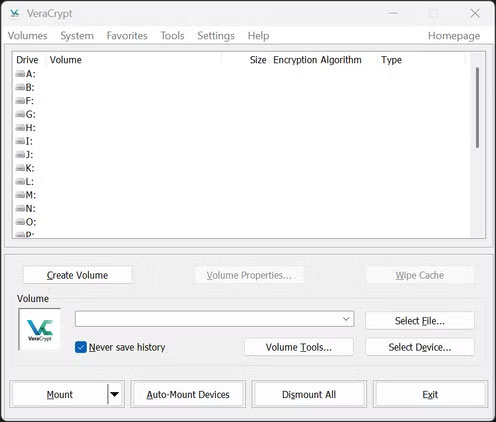Viewport: 496px width, 422px height.
Task: Click the VeraCrypt title bar logo icon
Action: click(15, 13)
